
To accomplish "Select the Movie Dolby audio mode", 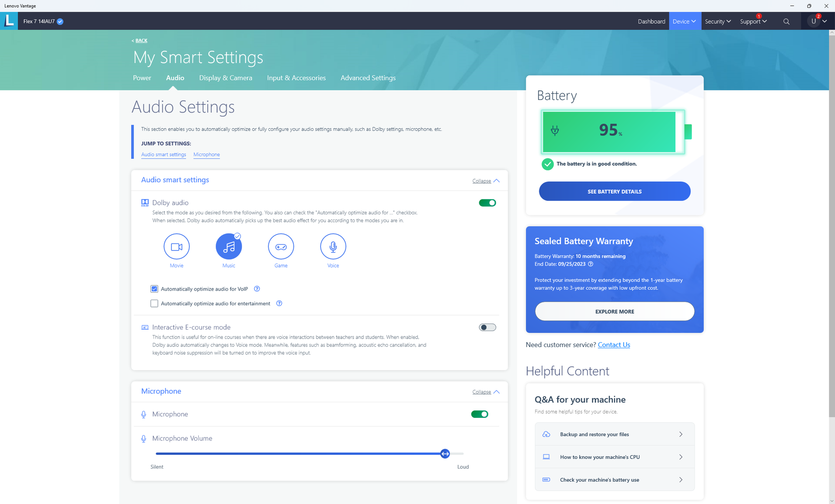I will [177, 247].
